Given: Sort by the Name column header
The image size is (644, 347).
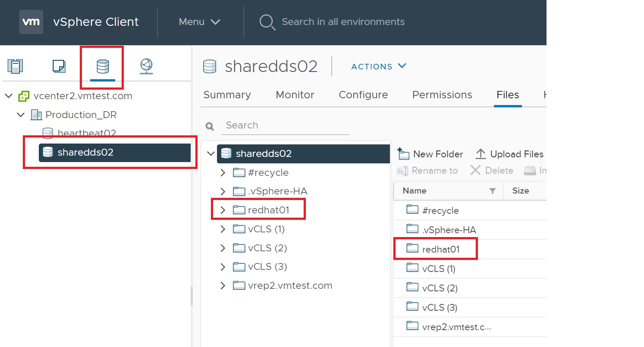Looking at the screenshot, I should (x=415, y=191).
